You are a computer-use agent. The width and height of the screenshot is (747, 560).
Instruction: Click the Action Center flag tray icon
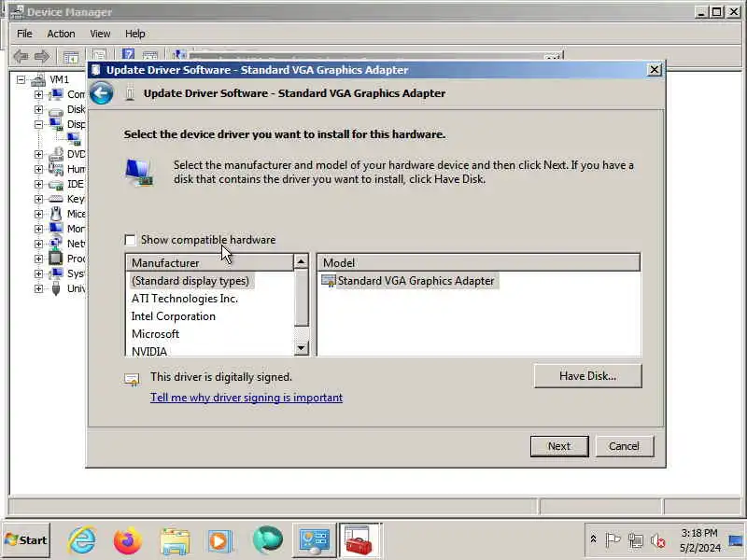613,540
